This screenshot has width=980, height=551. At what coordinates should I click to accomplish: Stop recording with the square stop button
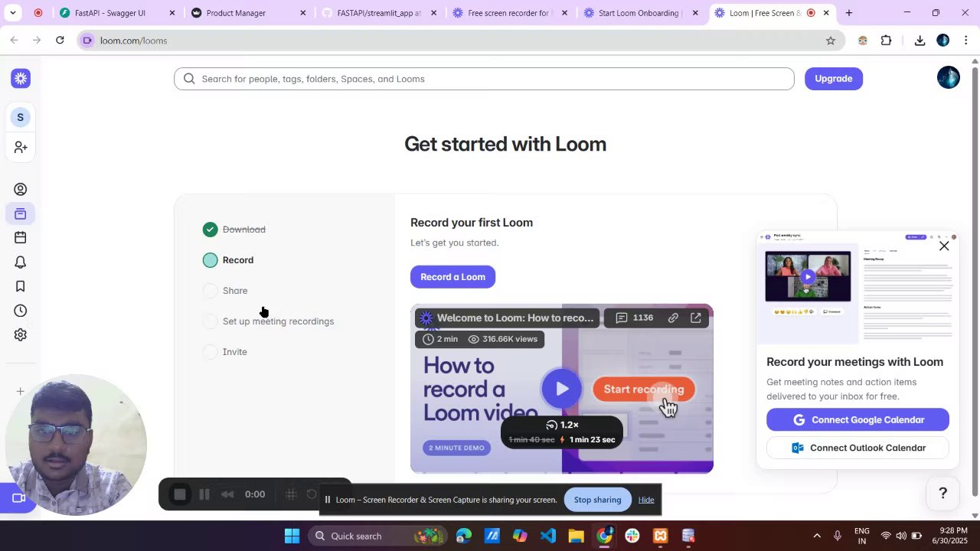180,494
